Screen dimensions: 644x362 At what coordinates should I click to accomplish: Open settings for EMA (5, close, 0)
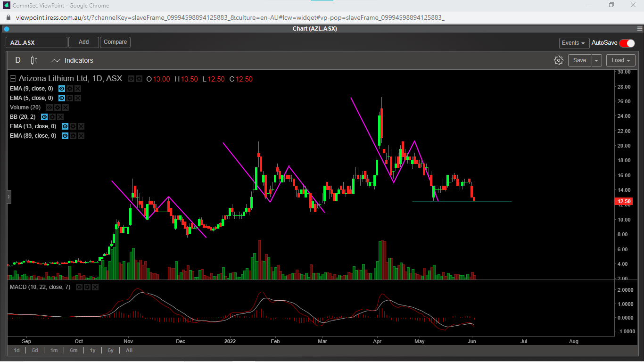coord(70,98)
